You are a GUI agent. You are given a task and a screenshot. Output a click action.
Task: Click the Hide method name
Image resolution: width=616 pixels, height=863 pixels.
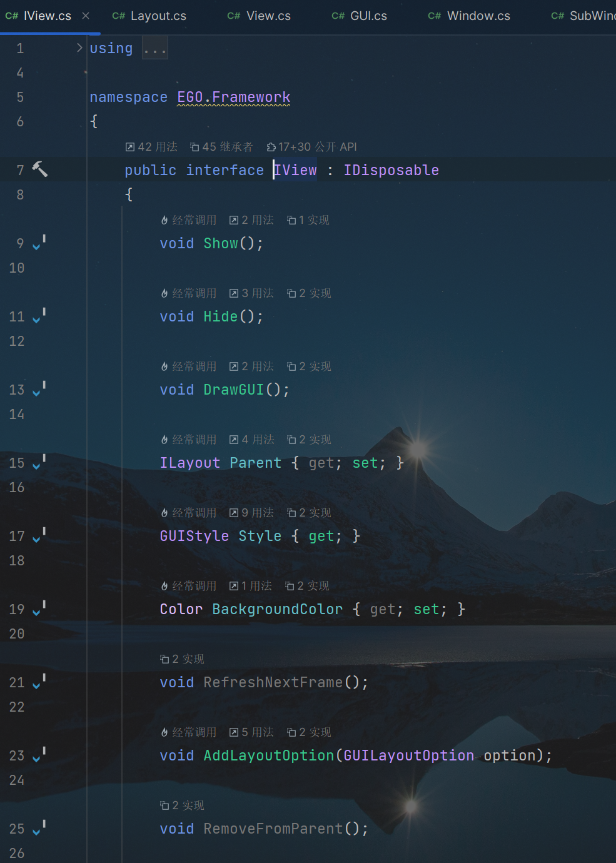(221, 316)
